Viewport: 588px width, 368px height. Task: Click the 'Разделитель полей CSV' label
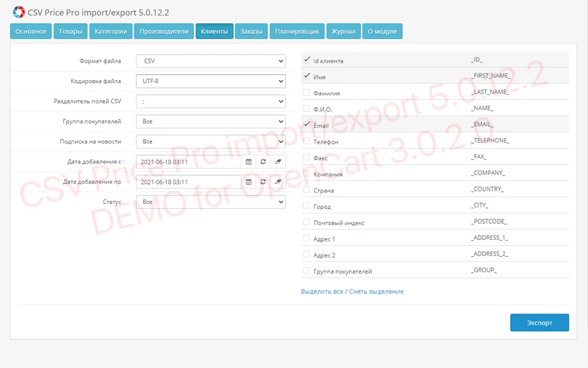pos(87,102)
